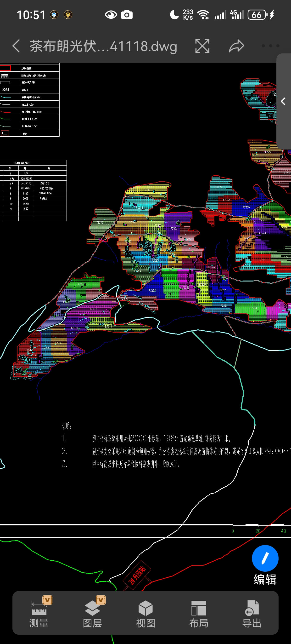Tap the red 2#升压站 substation label
This screenshot has width=291, height=644.
click(137, 576)
